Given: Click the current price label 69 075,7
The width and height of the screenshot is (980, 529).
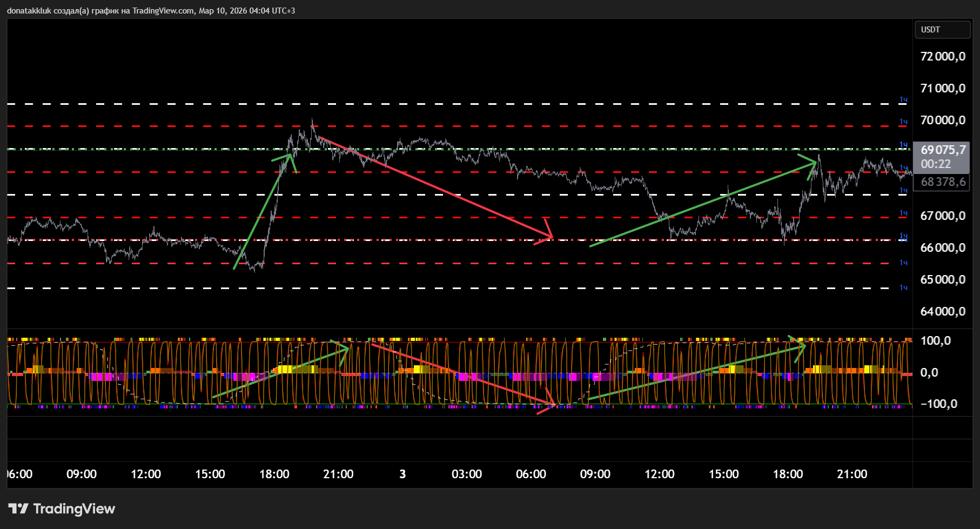Looking at the screenshot, I should [943, 150].
